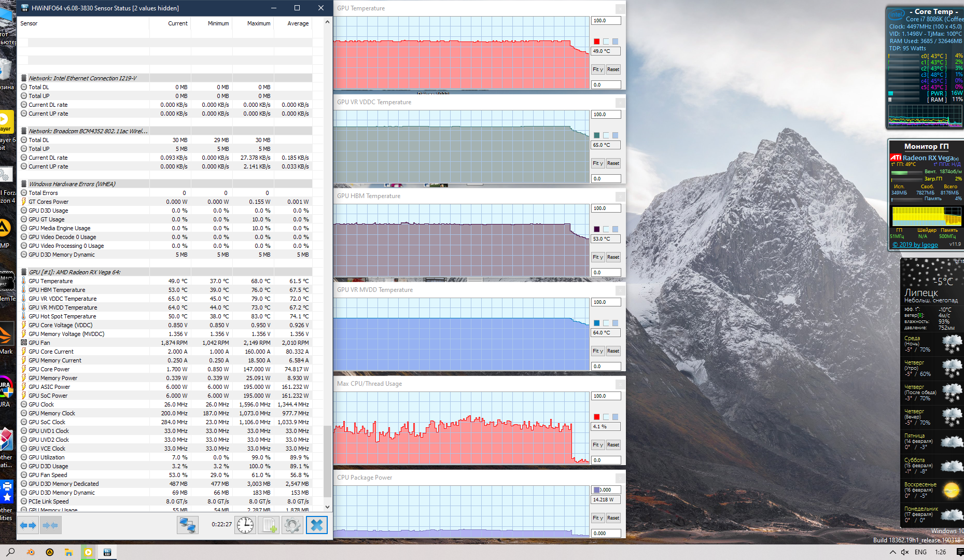
Task: Pick the red swatch in Max CPU/Thread Usage graph
Action: tap(597, 417)
